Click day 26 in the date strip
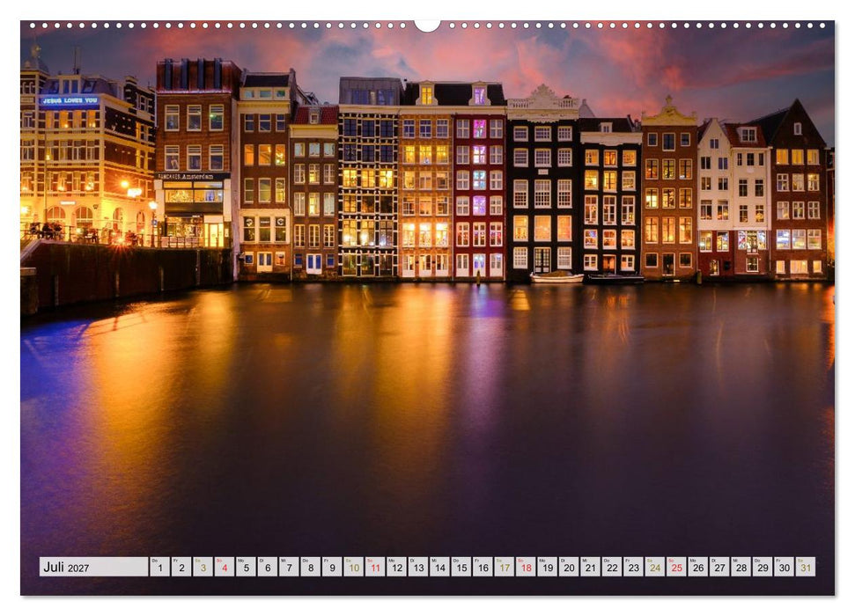Image resolution: width=855 pixels, height=616 pixels. point(698,567)
